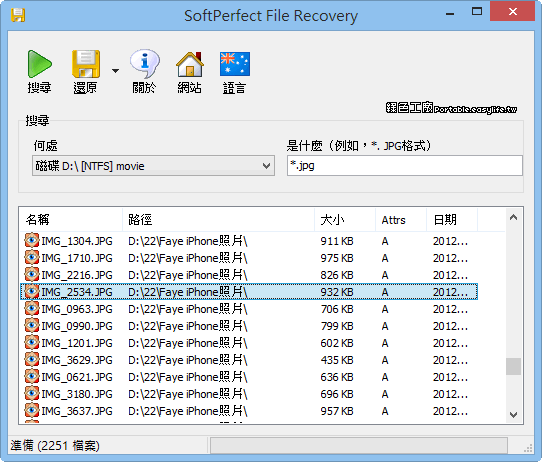Select file name IMG_3180.JPG
The height and width of the screenshot is (462, 542).
pos(77,394)
